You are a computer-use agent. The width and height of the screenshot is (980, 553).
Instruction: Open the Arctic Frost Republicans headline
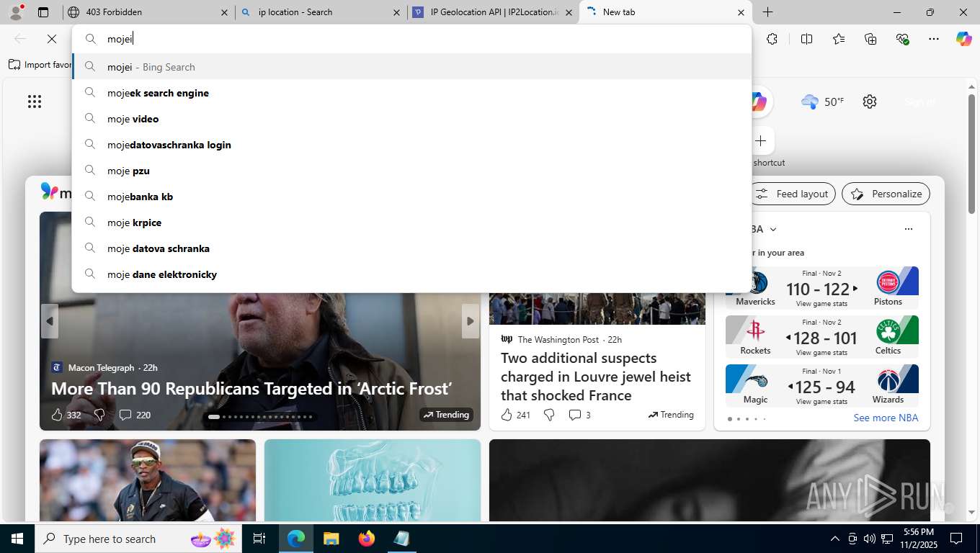251,389
